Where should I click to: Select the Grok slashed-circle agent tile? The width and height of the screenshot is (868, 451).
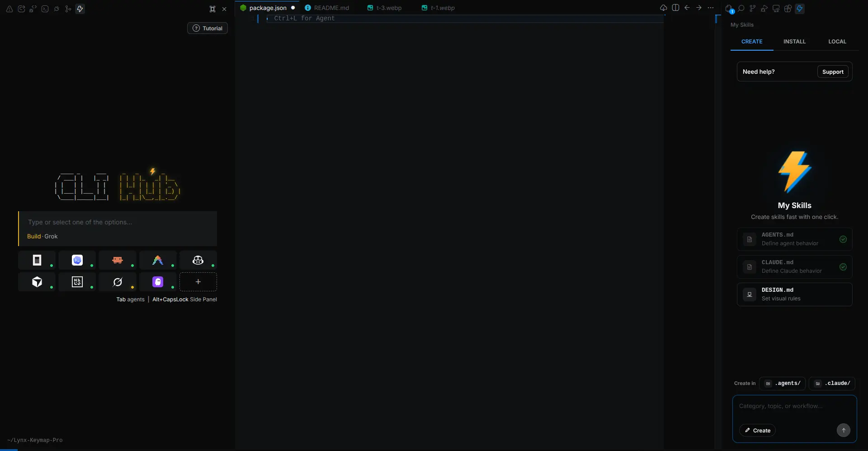[x=118, y=282]
